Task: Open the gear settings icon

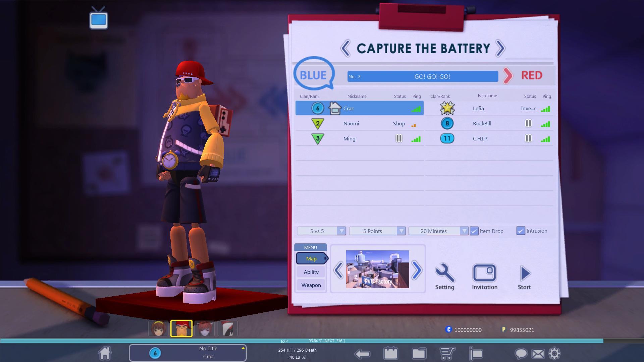Action: click(x=554, y=353)
